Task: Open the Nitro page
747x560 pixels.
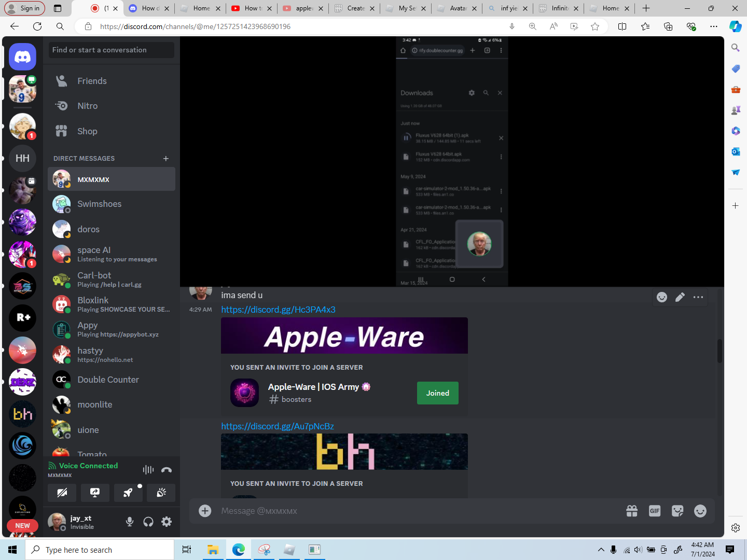Action: [x=112, y=106]
